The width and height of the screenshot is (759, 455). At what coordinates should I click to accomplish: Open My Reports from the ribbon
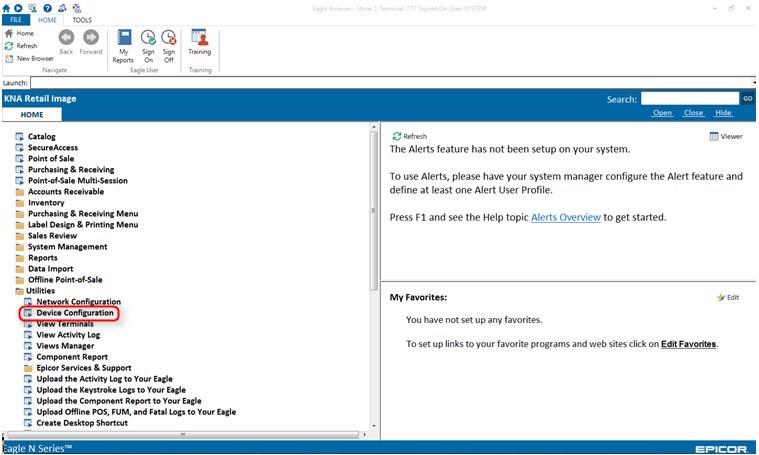(124, 39)
